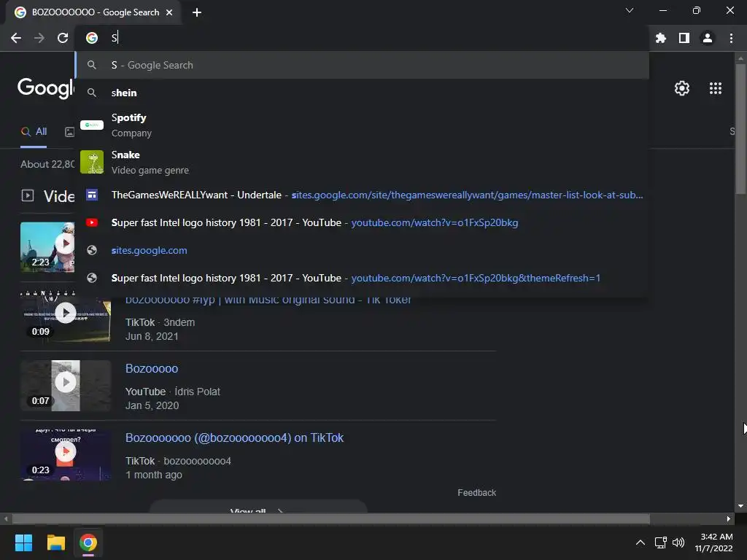Open the tab search chevron
747x560 pixels.
click(630, 10)
